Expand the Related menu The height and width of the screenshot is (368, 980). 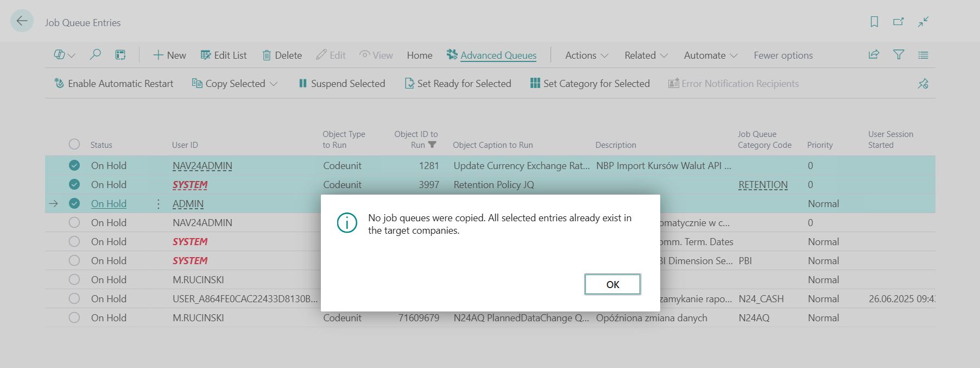tap(646, 55)
